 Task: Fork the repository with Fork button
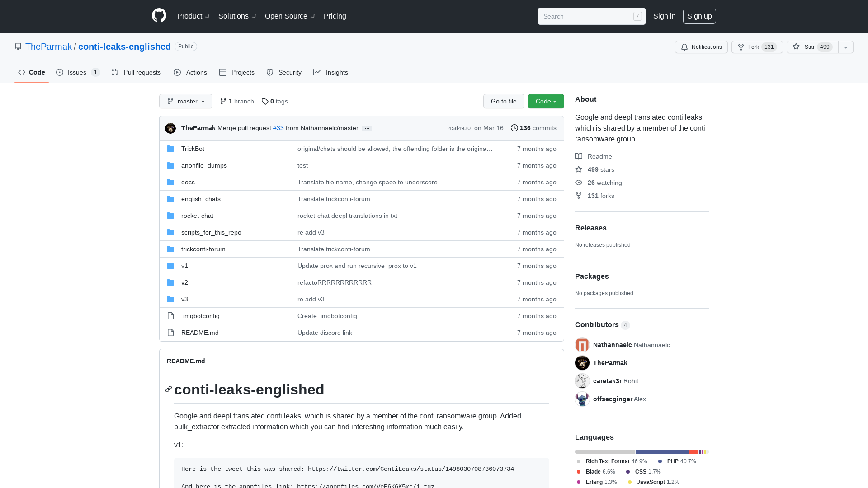click(x=757, y=47)
